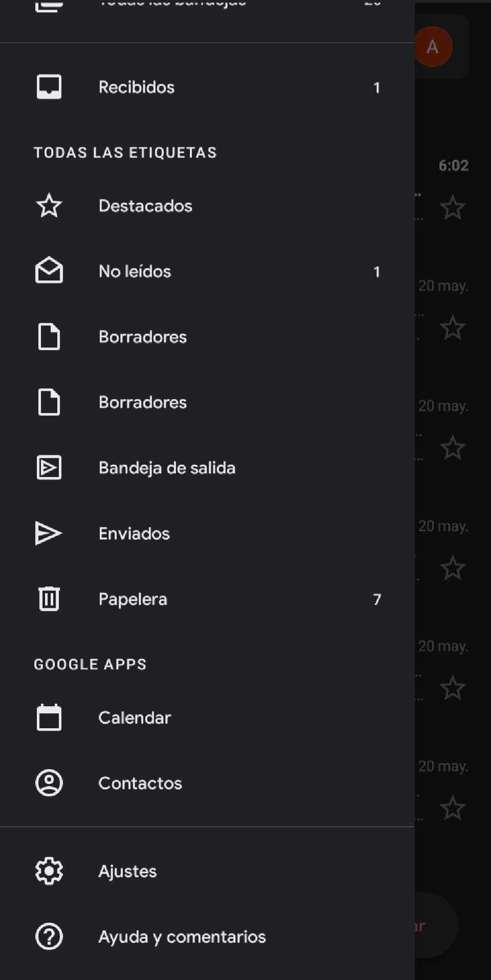
Task: Click the Ajustes gear icon
Action: (x=49, y=871)
